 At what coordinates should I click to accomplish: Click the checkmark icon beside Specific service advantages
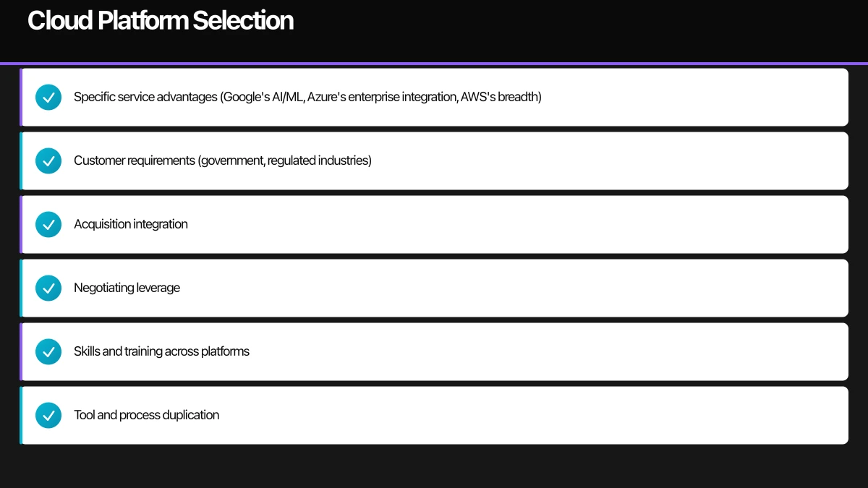tap(48, 97)
